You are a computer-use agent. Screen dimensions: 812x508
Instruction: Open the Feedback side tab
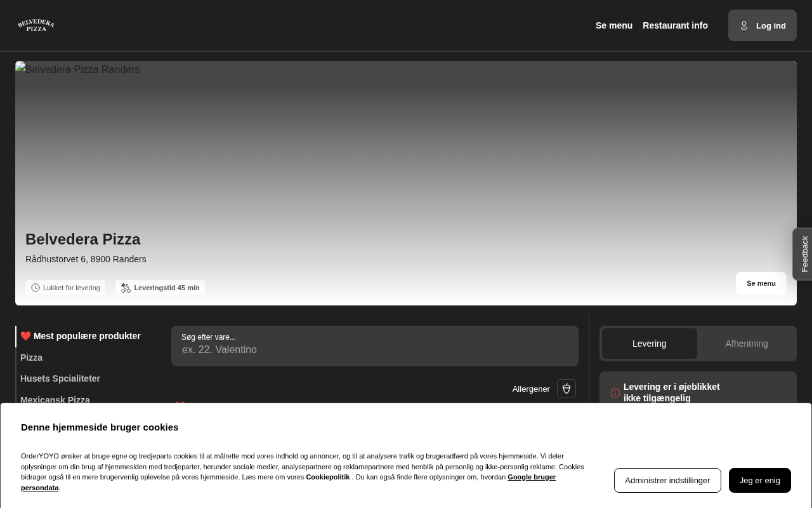pos(803,254)
